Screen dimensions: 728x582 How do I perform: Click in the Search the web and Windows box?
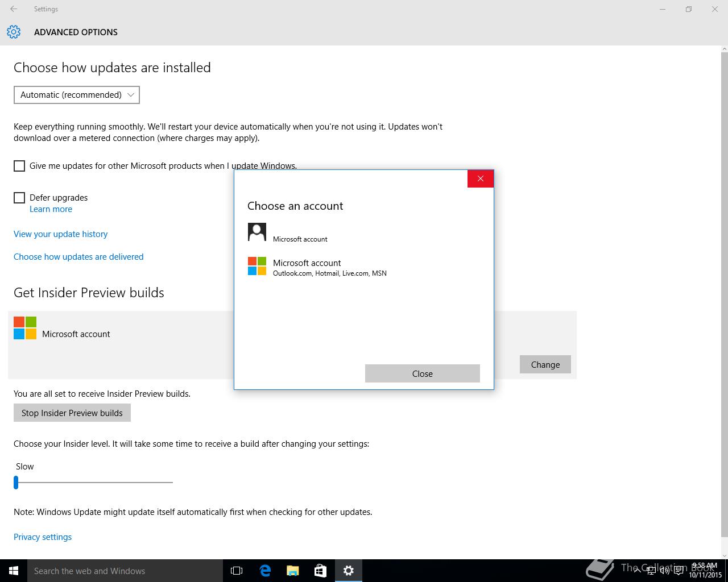(125, 571)
